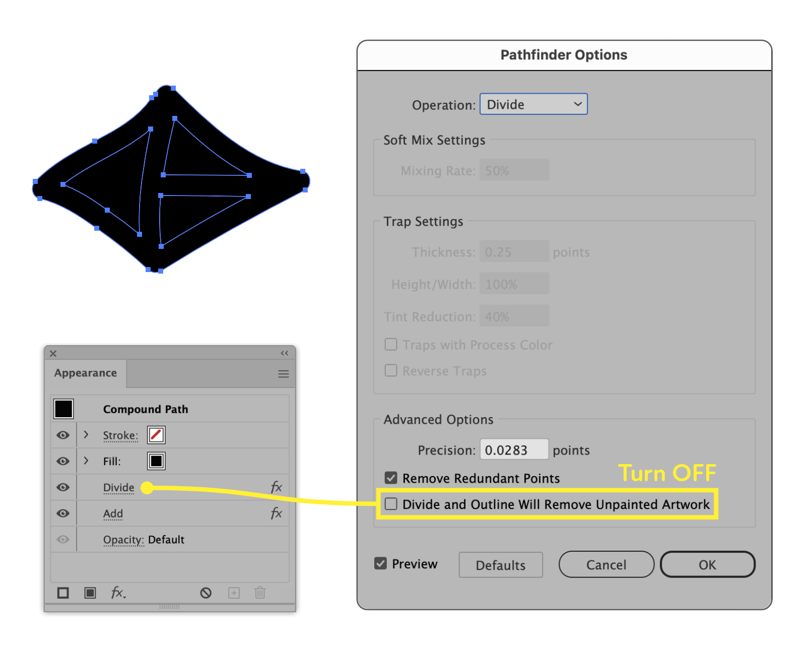Click the fx icon beside Add effect
This screenshot has width=812, height=653.
coord(276,513)
